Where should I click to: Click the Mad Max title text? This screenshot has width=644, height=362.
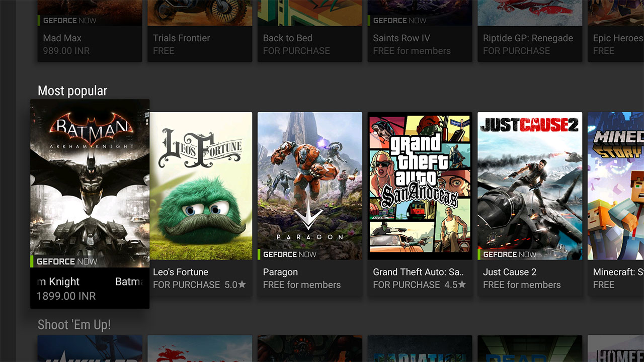(62, 38)
